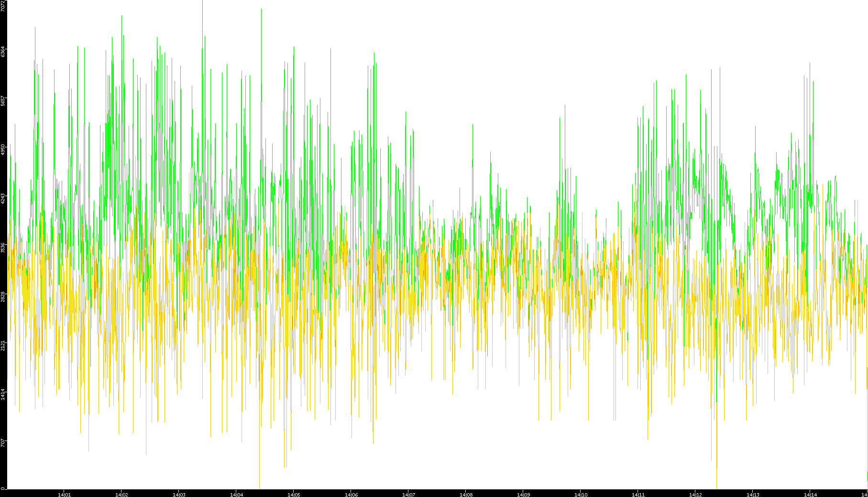Click the 4950 vertical axis value

pyautogui.click(x=3, y=149)
